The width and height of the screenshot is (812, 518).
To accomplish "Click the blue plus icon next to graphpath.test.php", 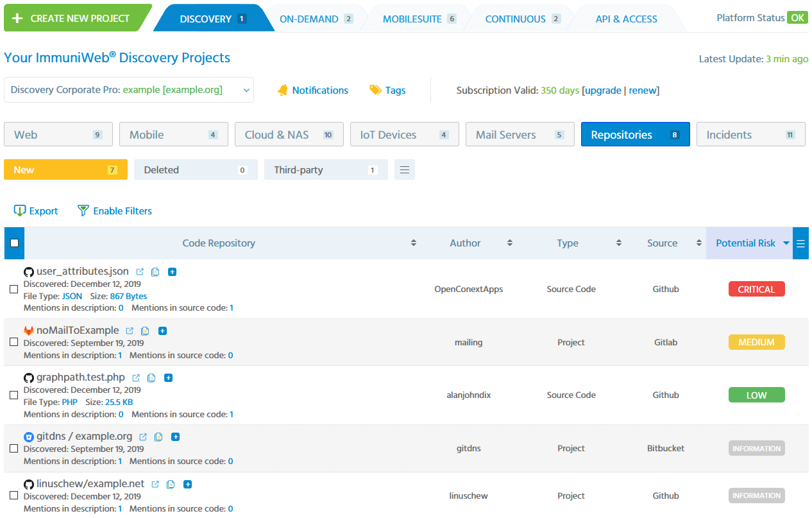I will [169, 378].
